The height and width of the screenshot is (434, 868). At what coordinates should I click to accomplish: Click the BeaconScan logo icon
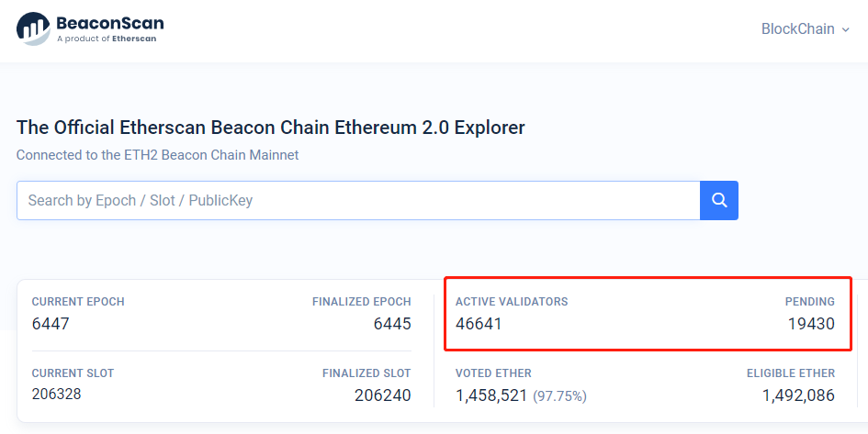(32, 28)
